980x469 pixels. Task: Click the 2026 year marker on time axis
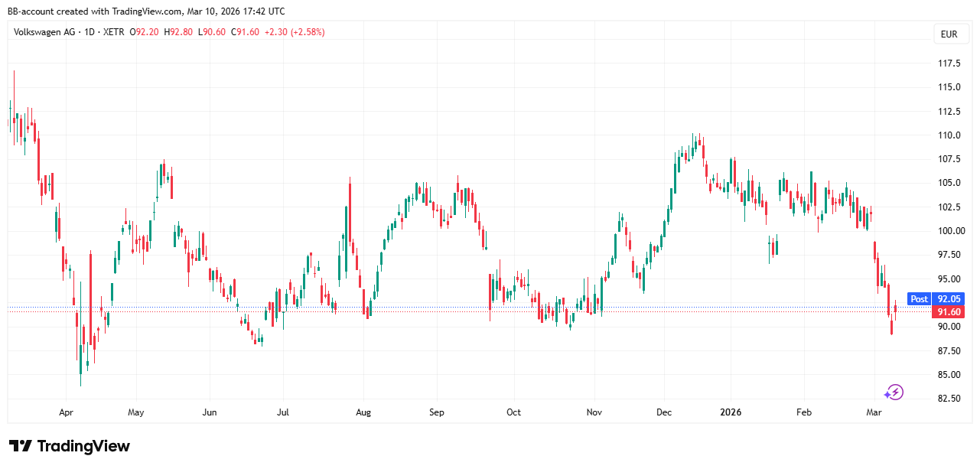pos(731,412)
